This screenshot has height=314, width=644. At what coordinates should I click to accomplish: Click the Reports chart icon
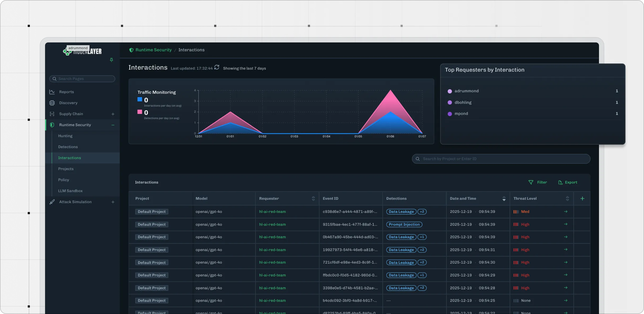coord(52,92)
